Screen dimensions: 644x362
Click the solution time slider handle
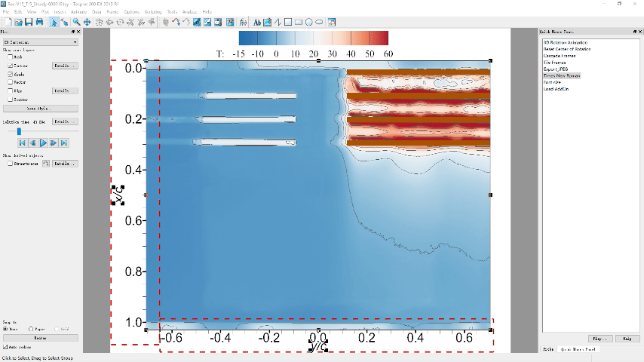coord(19,131)
